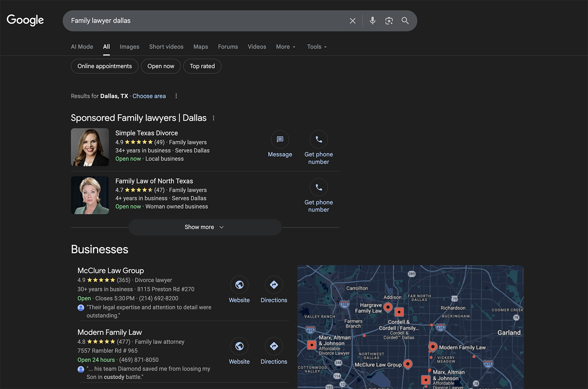Click the Garland label on the map
The width and height of the screenshot is (588, 389).
click(x=509, y=333)
